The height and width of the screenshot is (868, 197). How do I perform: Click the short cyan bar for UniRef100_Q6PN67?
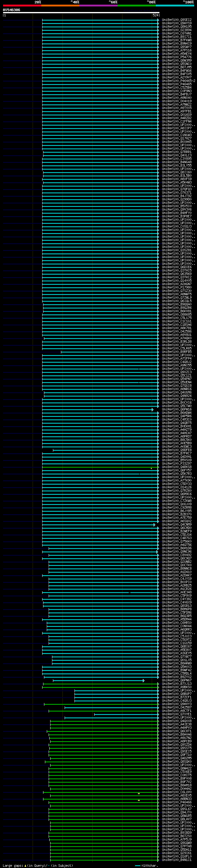(99, 681)
